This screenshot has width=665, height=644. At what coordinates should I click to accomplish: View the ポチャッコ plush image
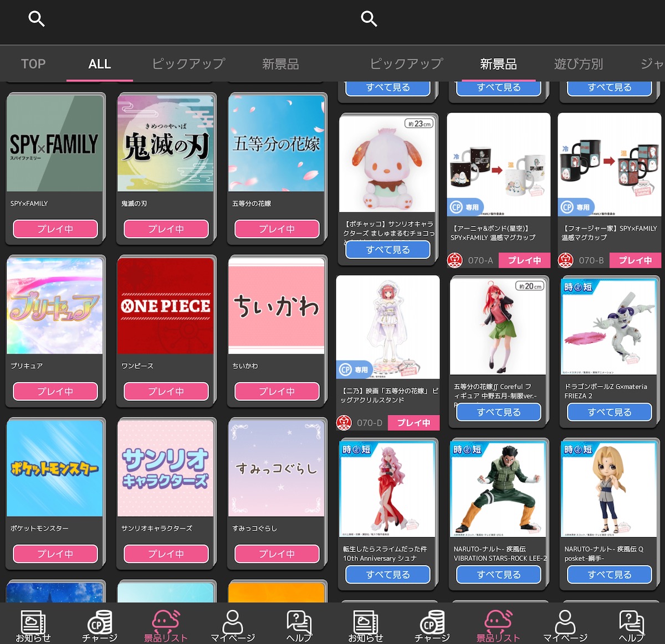387,164
